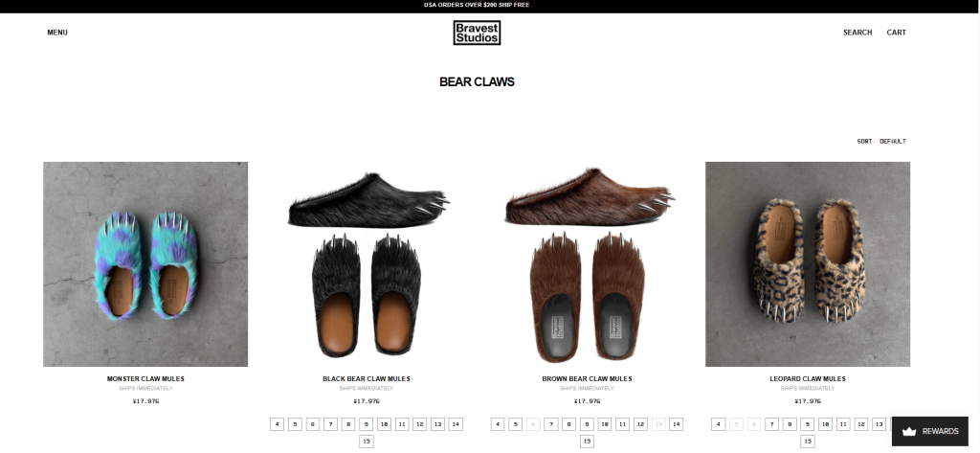The height and width of the screenshot is (453, 980).
Task: Open Leopard Claw Mules product image
Action: coord(808,264)
